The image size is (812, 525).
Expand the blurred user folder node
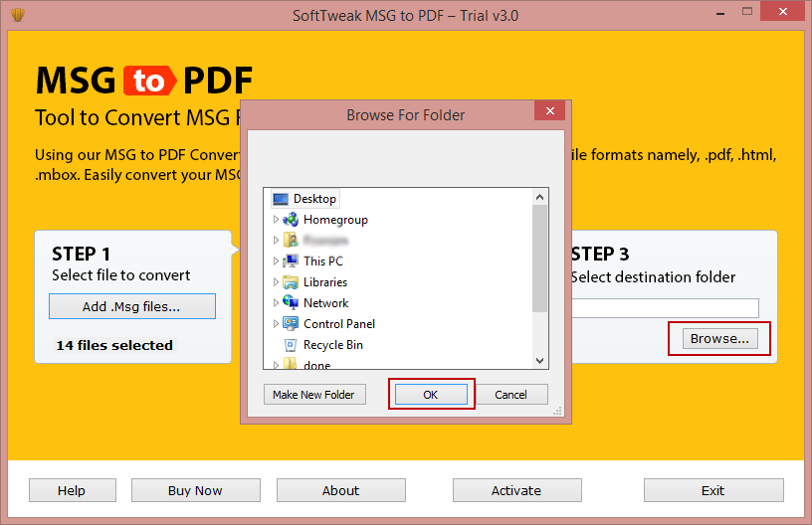(x=276, y=241)
